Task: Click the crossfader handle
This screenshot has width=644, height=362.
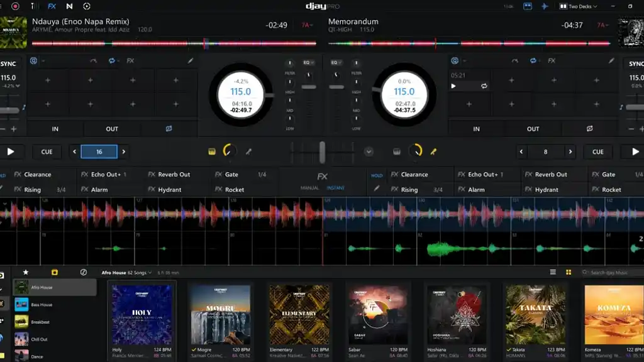Action: click(322, 152)
